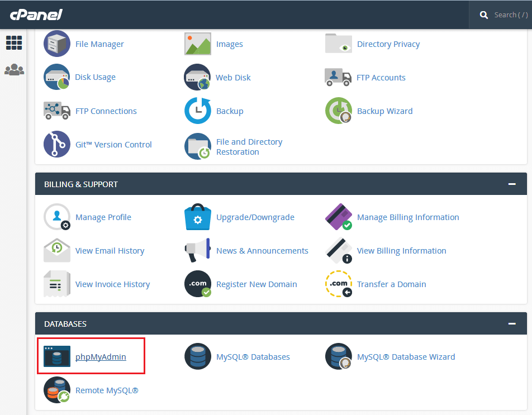
Task: Open the MySQL Databases link
Action: click(253, 357)
